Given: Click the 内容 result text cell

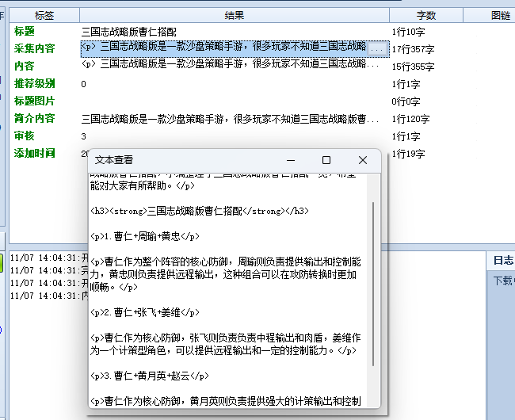Looking at the screenshot, I should [x=230, y=64].
